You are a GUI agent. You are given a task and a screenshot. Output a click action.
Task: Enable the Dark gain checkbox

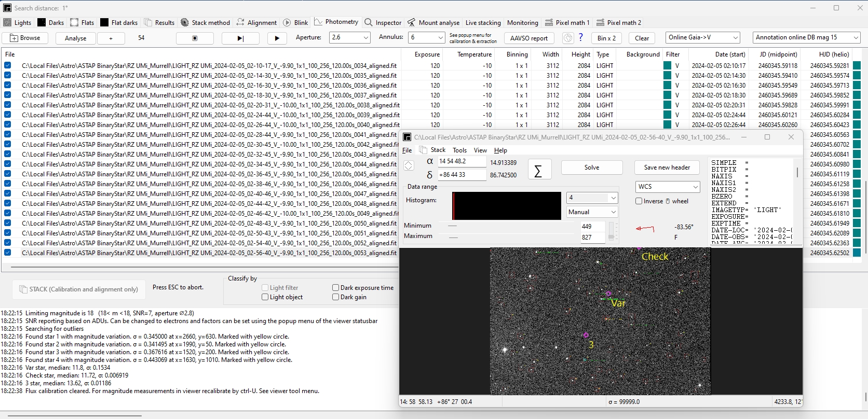pyautogui.click(x=336, y=297)
